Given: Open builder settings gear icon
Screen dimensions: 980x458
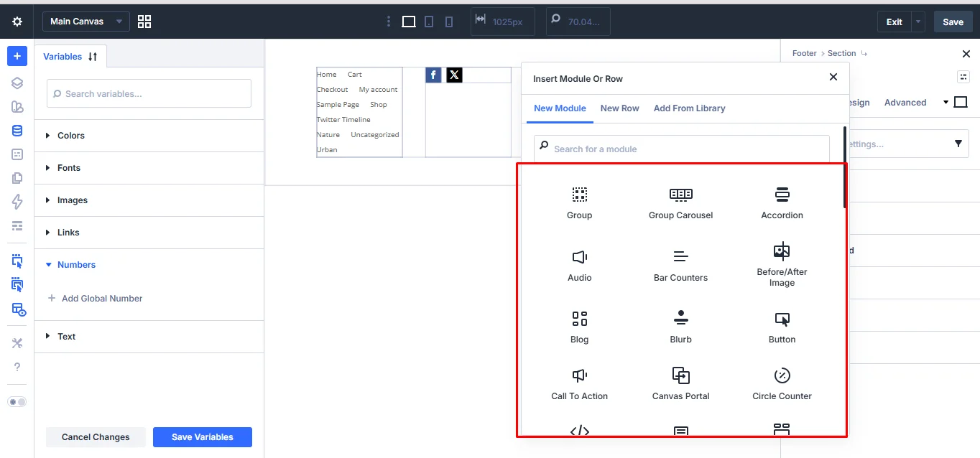Looking at the screenshot, I should pyautogui.click(x=17, y=22).
